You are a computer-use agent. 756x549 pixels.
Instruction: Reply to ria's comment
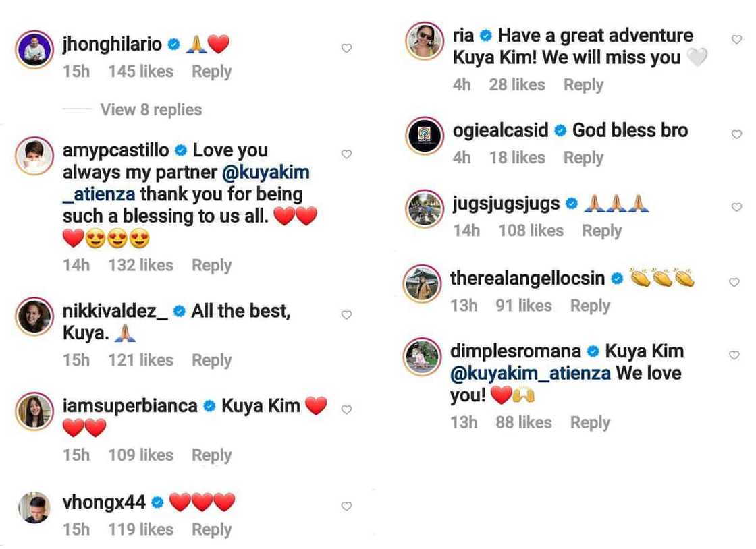tap(583, 85)
